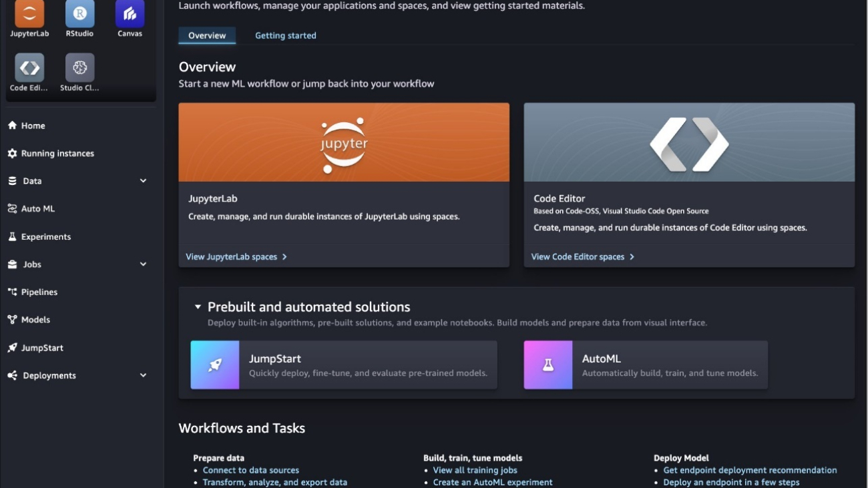Click Create an AutoML experiment link
Screen dimensions: 868x488
tap(493, 483)
